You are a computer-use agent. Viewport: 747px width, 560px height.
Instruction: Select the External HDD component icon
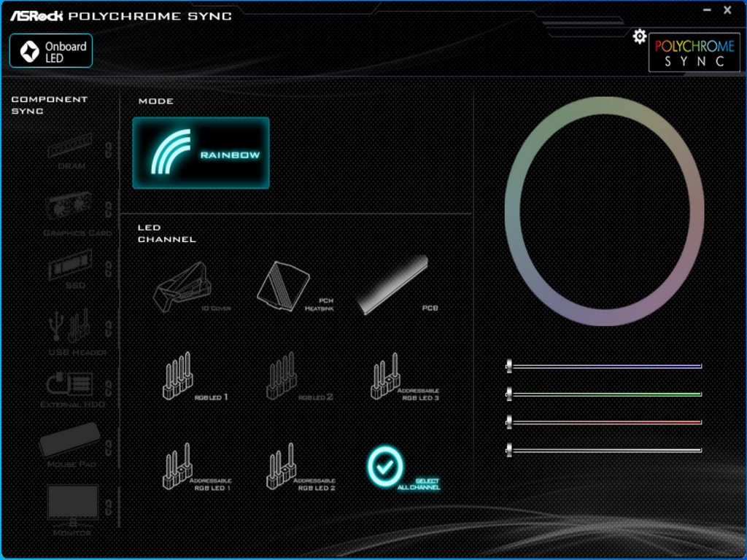click(71, 384)
